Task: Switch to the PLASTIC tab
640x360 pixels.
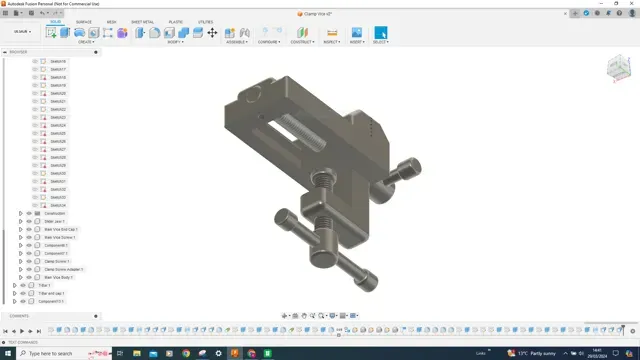Action: point(176,22)
